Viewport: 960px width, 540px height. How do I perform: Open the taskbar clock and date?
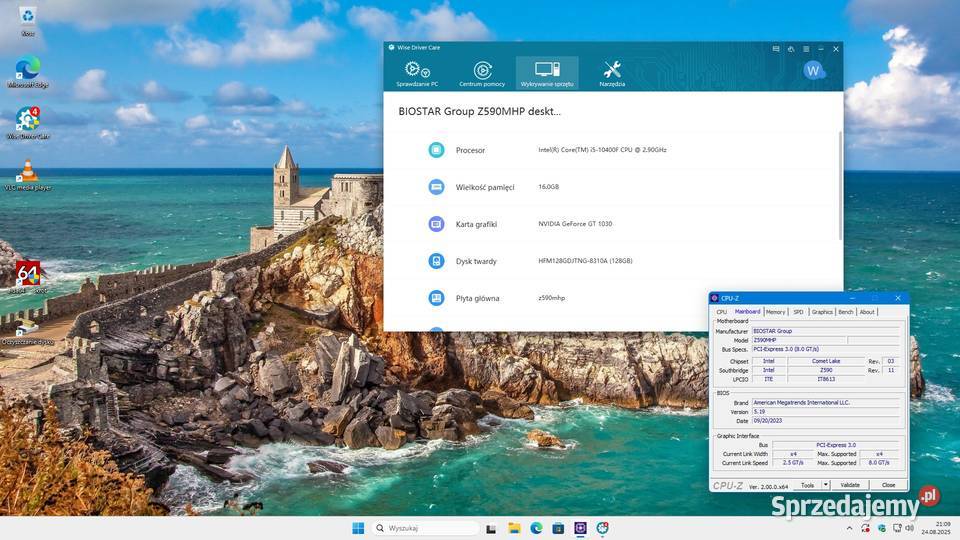tap(937, 528)
